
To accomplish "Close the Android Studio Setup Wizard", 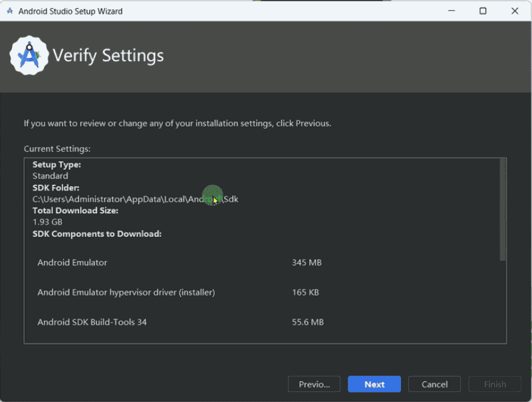I will (x=515, y=11).
